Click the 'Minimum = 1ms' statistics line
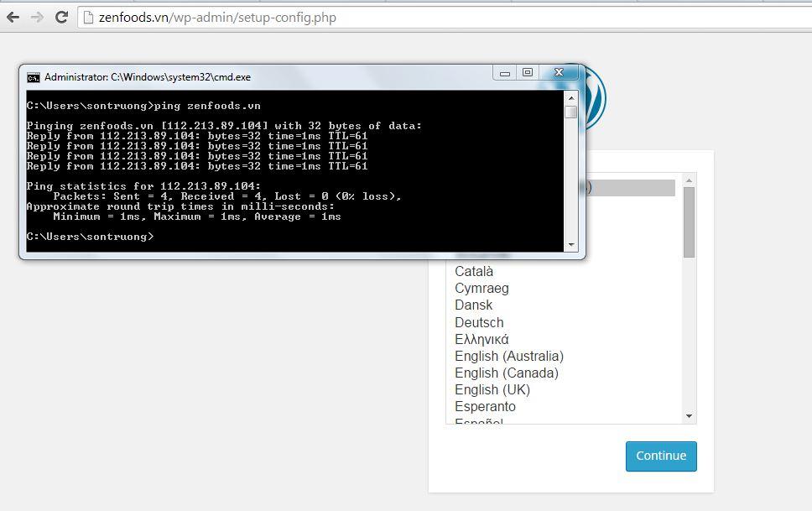This screenshot has height=511, width=812. coord(197,216)
